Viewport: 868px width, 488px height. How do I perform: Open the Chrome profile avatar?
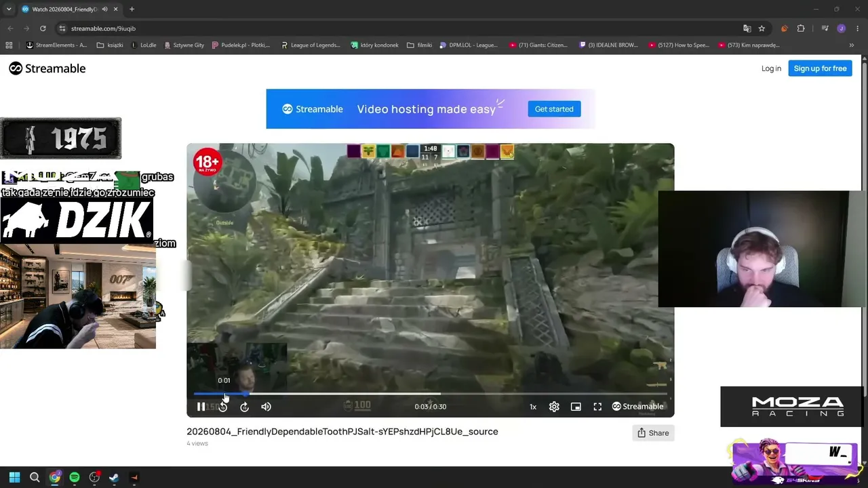pos(841,28)
